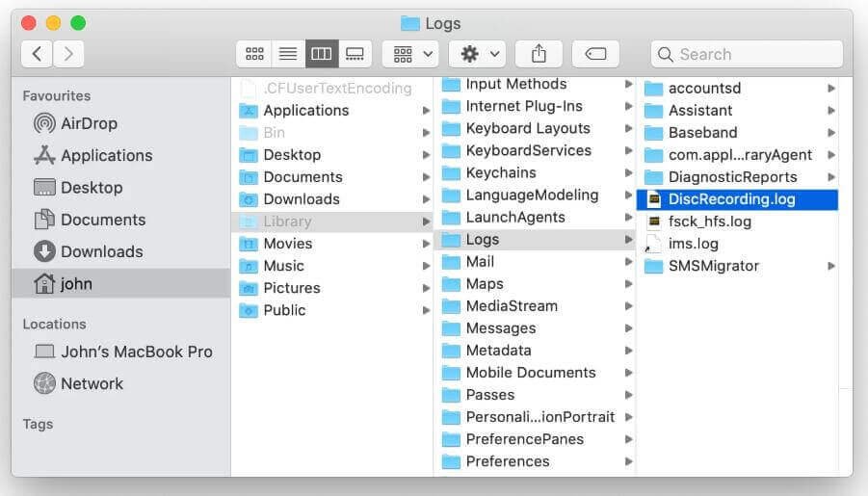Click the Edit Tags toolbar button

tap(595, 54)
